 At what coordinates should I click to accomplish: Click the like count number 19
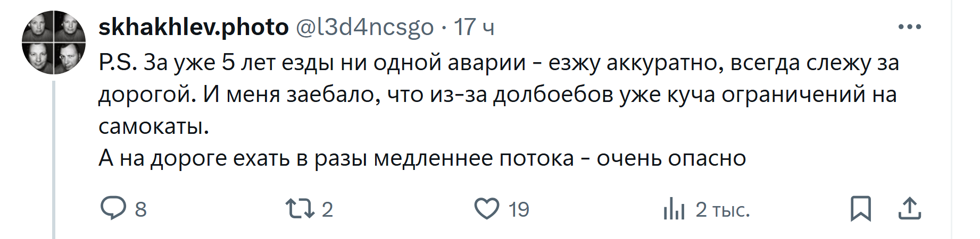click(519, 210)
